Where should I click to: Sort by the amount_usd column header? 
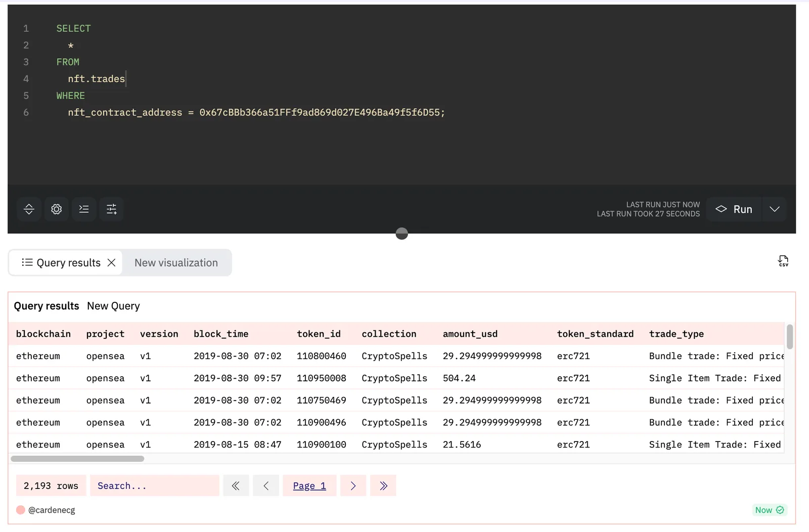470,334
